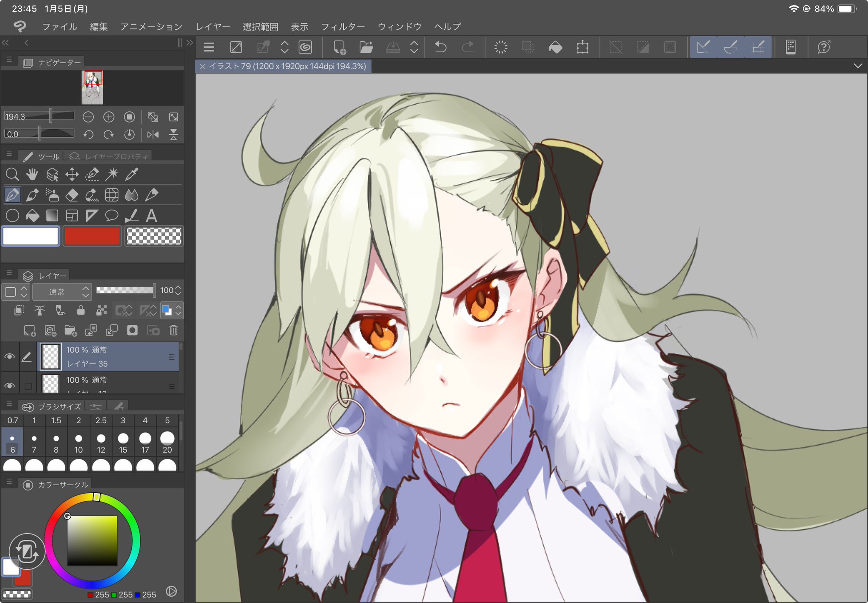Image resolution: width=868 pixels, height=603 pixels.
Task: Select the Eraser tool
Action: click(72, 195)
